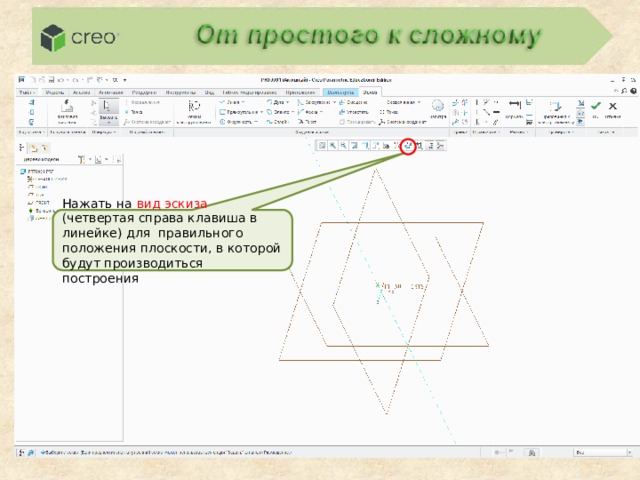Expand the Rectangle tool dropdown arrow
Screen dimensions: 640x480
(261, 112)
